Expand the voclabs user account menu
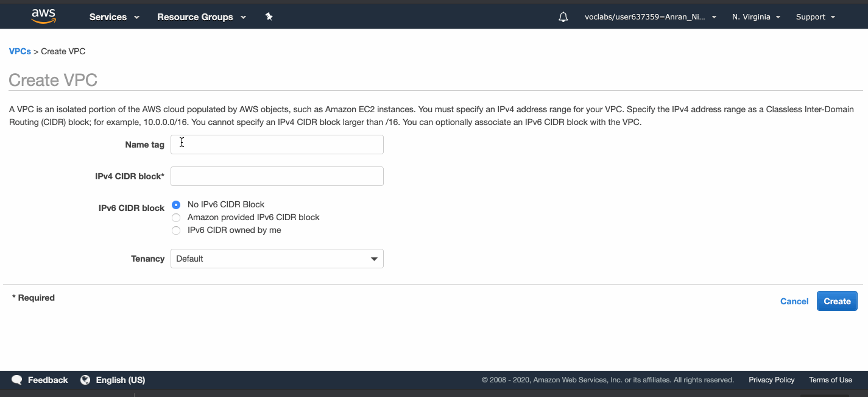Screen dimensions: 868x397 651,17
